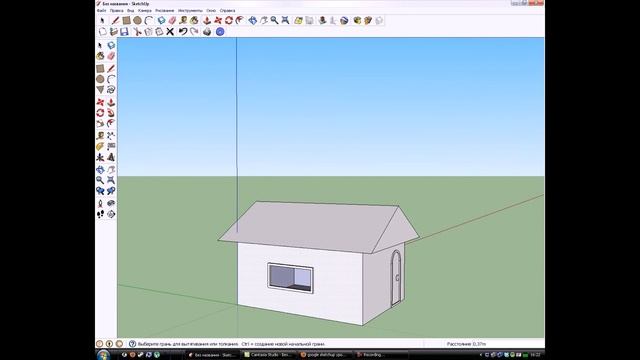Select the arrow Select tool in top toolbar
Image resolution: width=640 pixels, height=360 pixels.
(102, 20)
